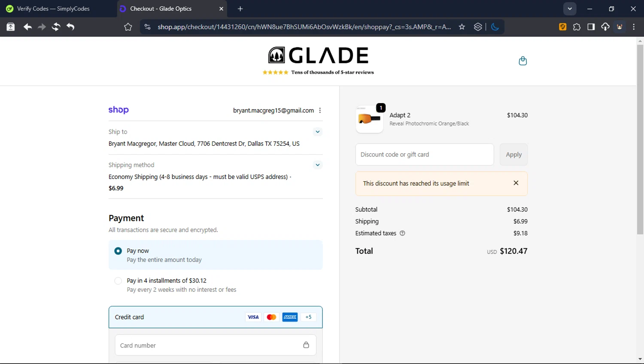Click the Estimated taxes $9.18 value

(x=520, y=233)
